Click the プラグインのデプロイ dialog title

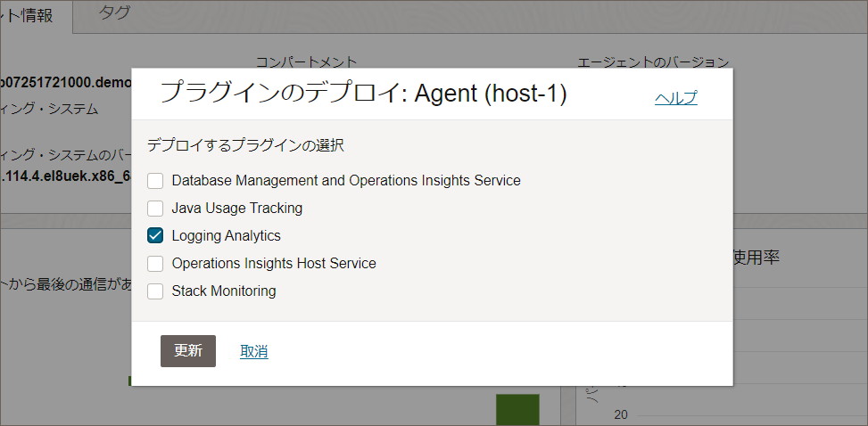362,94
